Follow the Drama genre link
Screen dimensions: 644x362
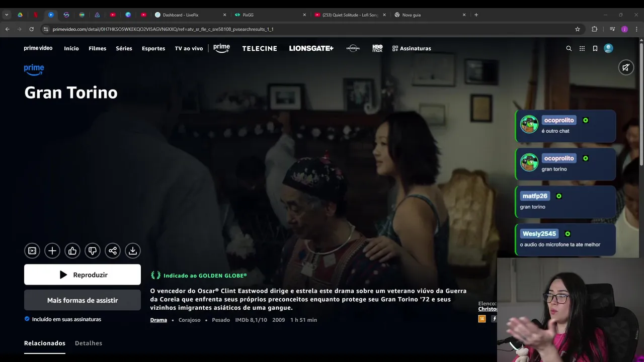click(x=158, y=320)
